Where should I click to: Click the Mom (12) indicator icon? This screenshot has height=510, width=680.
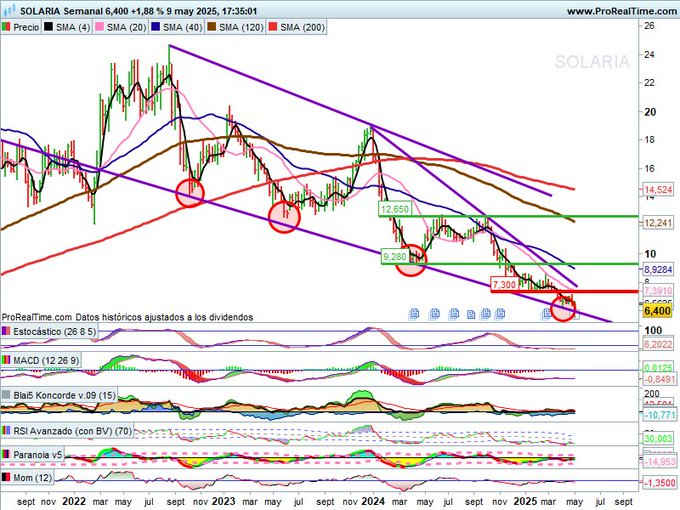point(6,478)
